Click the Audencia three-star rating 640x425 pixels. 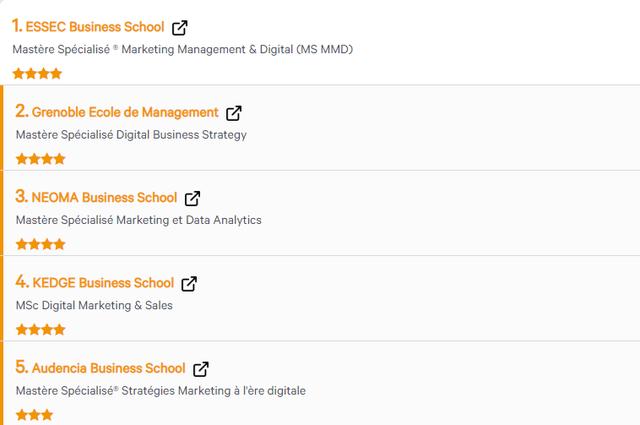[34, 415]
